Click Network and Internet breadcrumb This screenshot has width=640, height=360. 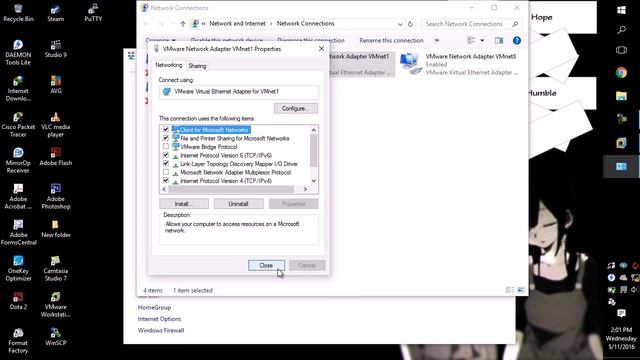(x=237, y=24)
